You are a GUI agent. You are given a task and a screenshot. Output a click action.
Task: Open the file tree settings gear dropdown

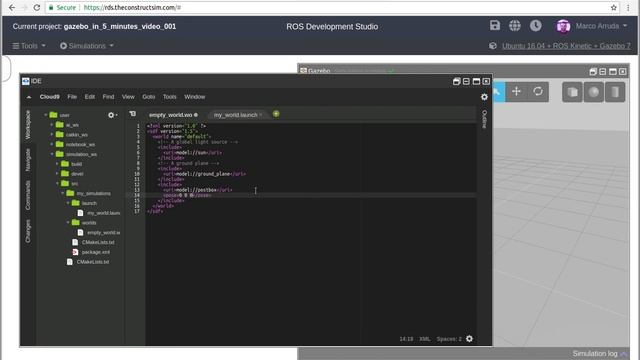112,115
